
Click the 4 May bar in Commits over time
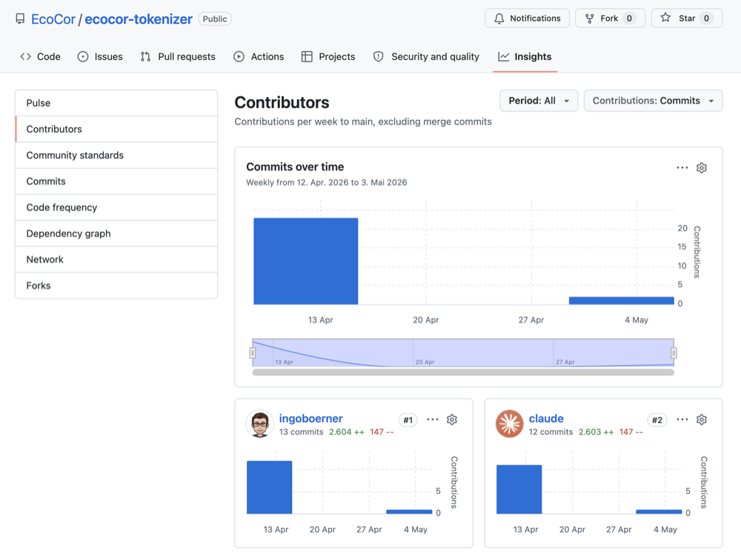point(621,301)
